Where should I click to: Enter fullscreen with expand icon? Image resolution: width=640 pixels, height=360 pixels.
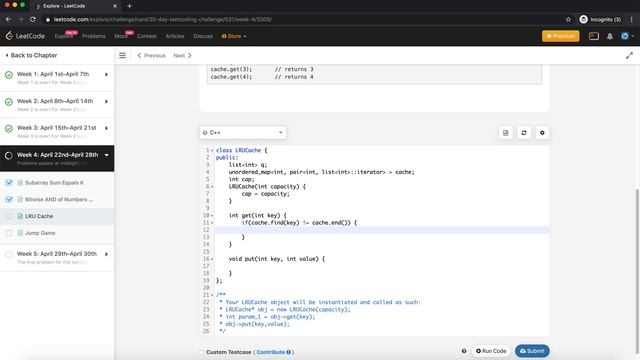coord(629,55)
